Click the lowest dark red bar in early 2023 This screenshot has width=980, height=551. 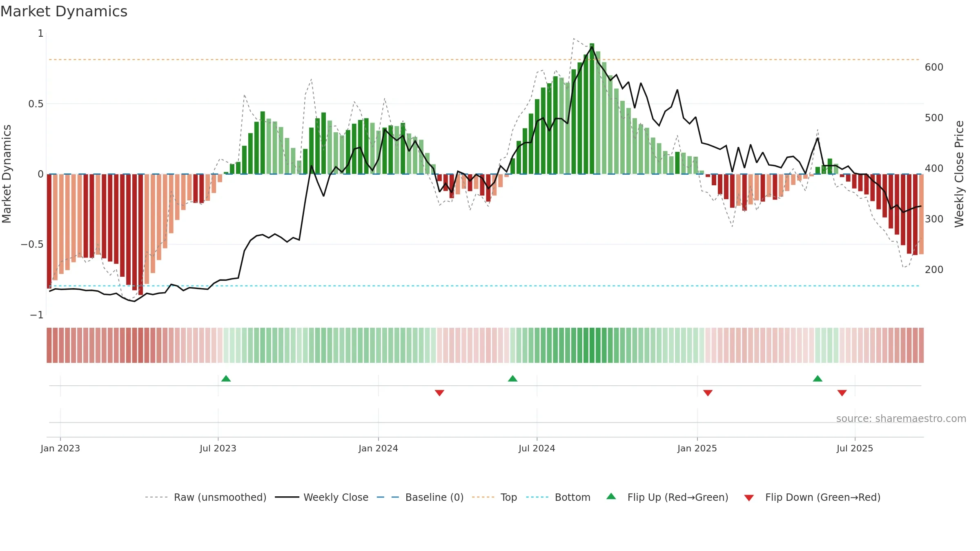[140, 234]
